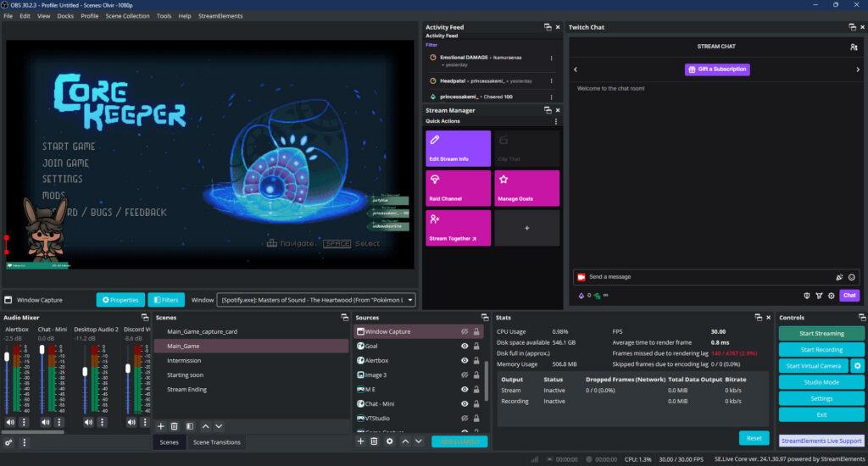Open options menu for Emotional DAMAGE activity
Screen dimensions: 868x466
coord(552,58)
